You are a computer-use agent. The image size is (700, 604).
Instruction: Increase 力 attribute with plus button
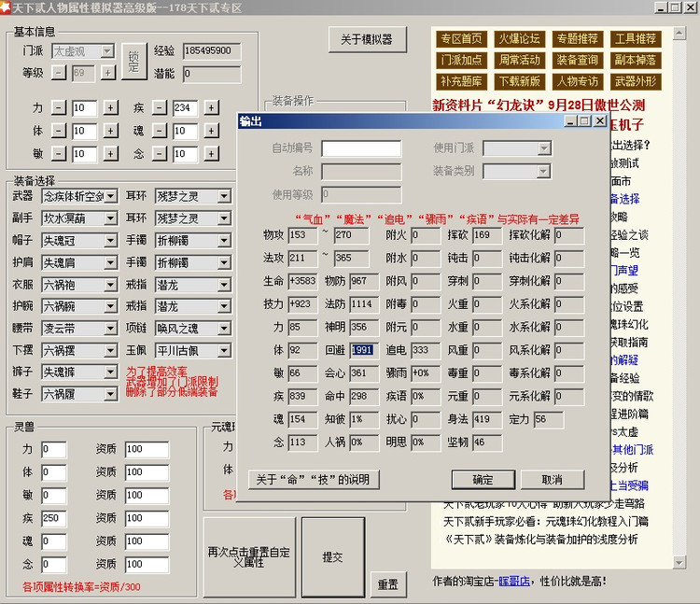[x=110, y=107]
